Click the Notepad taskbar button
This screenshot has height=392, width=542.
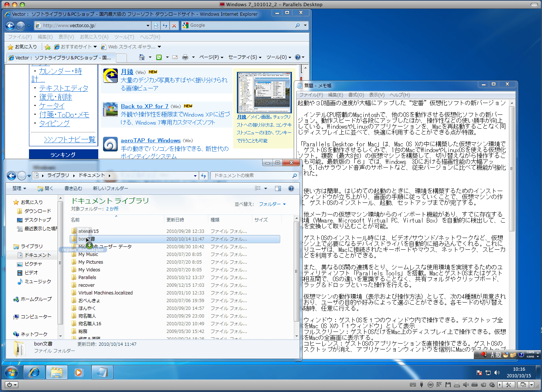point(102,373)
